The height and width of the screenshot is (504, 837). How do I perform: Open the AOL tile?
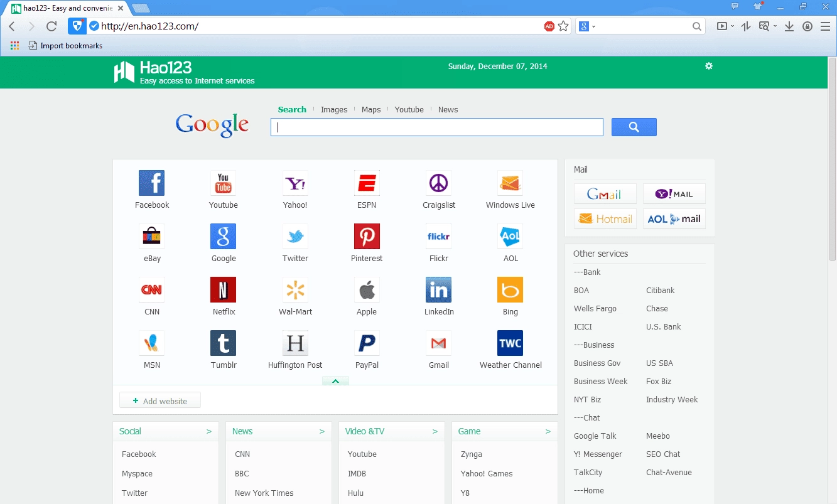coord(510,237)
